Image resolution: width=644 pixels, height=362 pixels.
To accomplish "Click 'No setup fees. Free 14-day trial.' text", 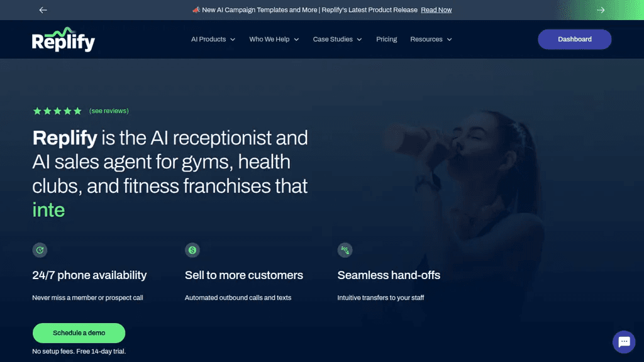I will 79,351.
